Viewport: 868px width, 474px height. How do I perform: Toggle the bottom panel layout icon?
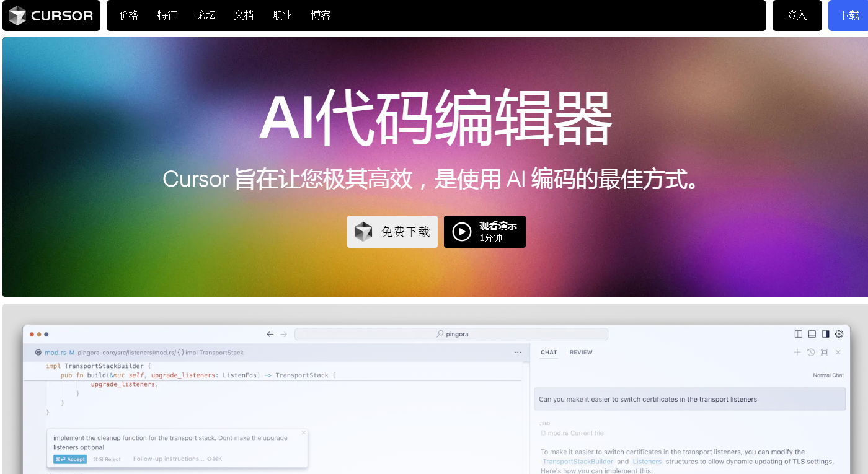[x=812, y=334]
